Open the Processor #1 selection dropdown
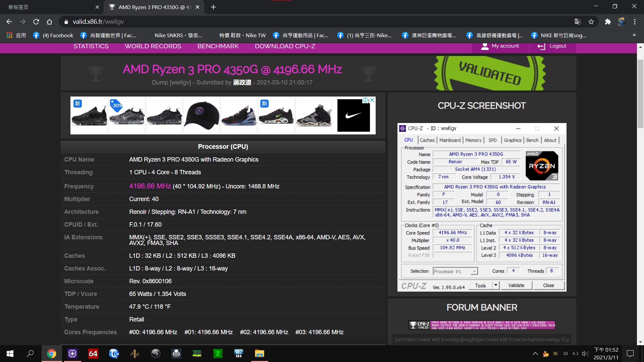The image size is (644, 362). point(455,271)
